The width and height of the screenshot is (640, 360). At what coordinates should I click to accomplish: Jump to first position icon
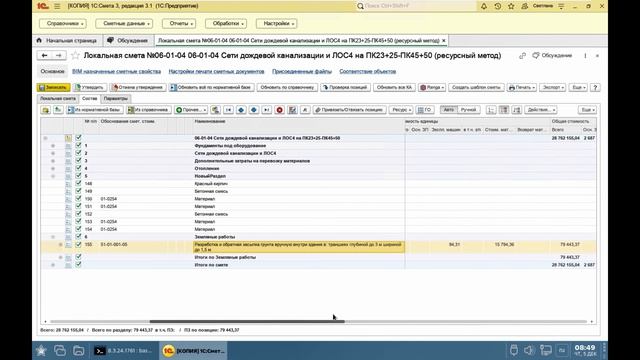(x=228, y=110)
